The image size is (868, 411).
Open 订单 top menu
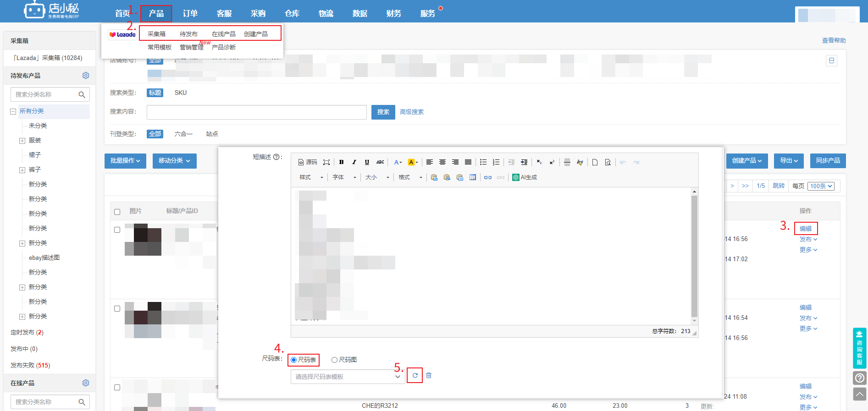190,13
